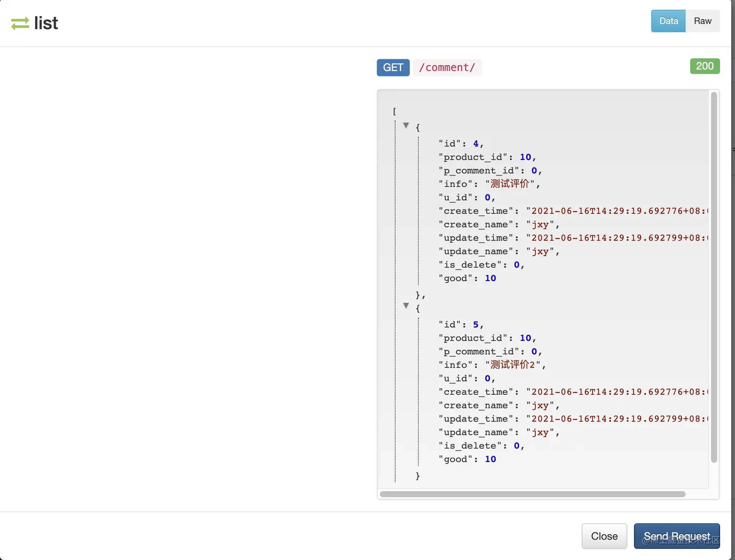Switch to the Data tab
Image resolution: width=735 pixels, height=560 pixels.
tap(668, 21)
